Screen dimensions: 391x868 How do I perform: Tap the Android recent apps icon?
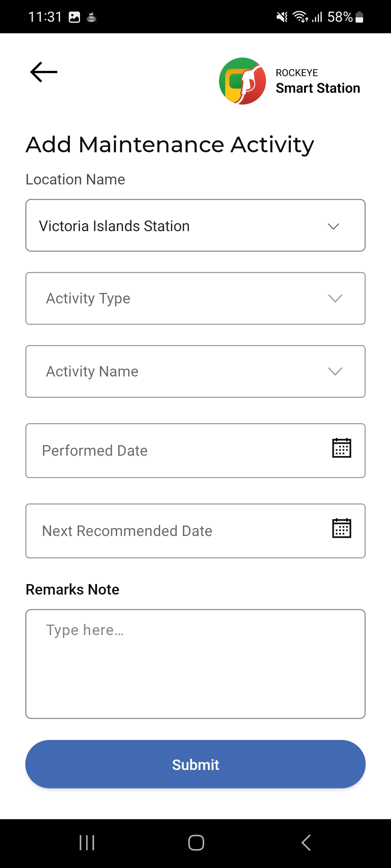[x=87, y=843]
